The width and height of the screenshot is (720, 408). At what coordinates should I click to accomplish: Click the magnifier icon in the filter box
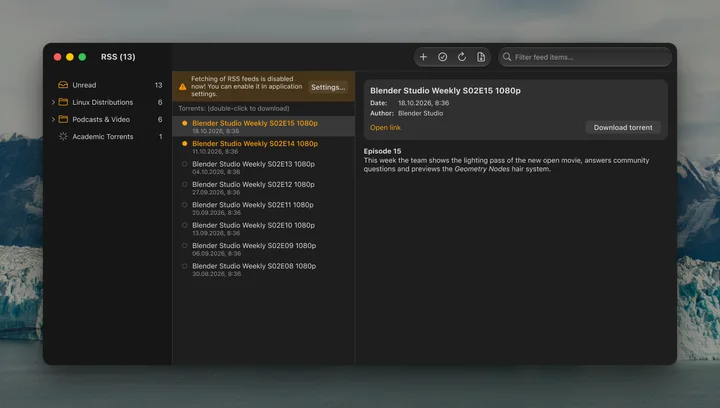[x=507, y=57]
